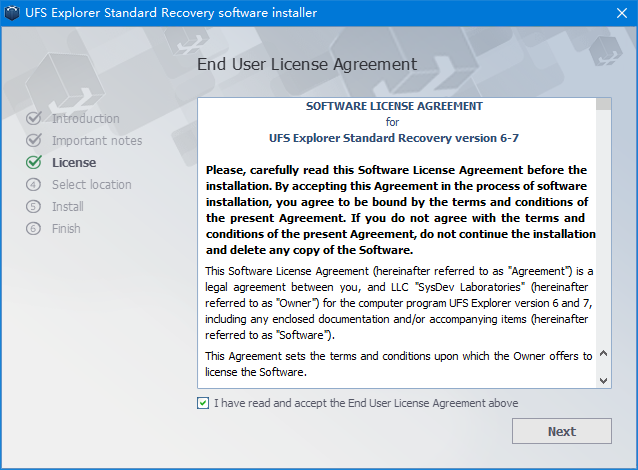638x470 pixels.
Task: Click the End User License Agreement page title
Action: pyautogui.click(x=307, y=64)
